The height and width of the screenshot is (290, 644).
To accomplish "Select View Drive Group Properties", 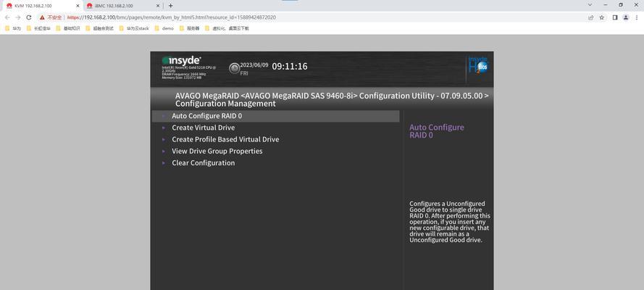I will [x=217, y=151].
